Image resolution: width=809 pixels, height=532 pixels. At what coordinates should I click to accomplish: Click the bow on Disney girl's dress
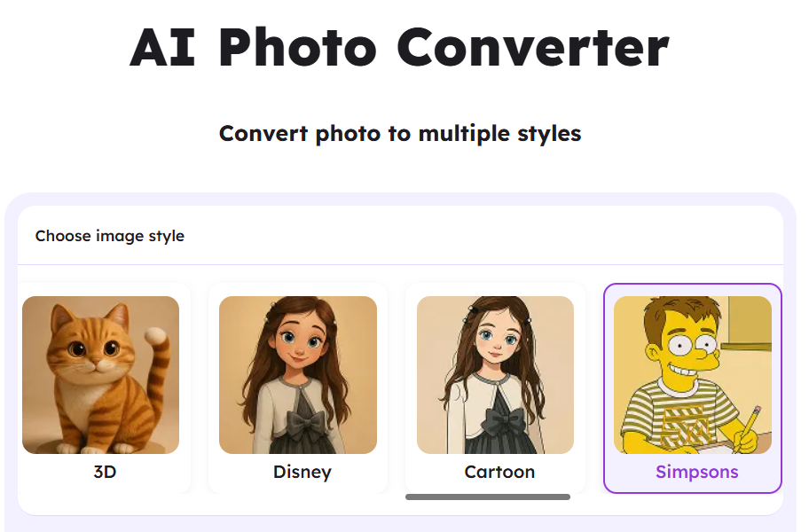pyautogui.click(x=302, y=423)
